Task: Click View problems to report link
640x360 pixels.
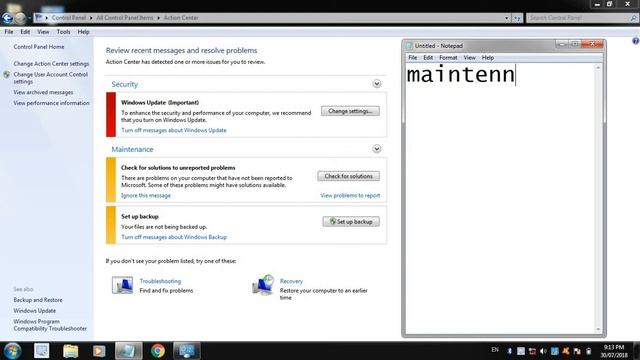Action: click(350, 196)
